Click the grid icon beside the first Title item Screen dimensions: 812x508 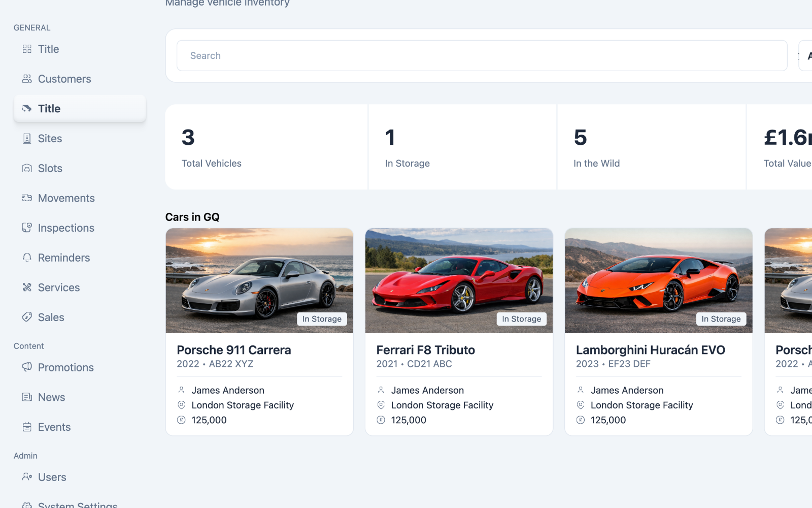(x=27, y=49)
